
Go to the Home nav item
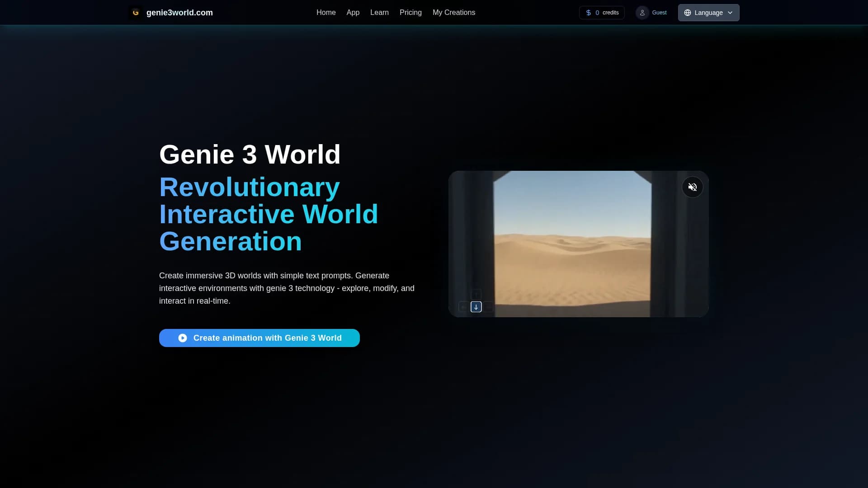click(326, 13)
